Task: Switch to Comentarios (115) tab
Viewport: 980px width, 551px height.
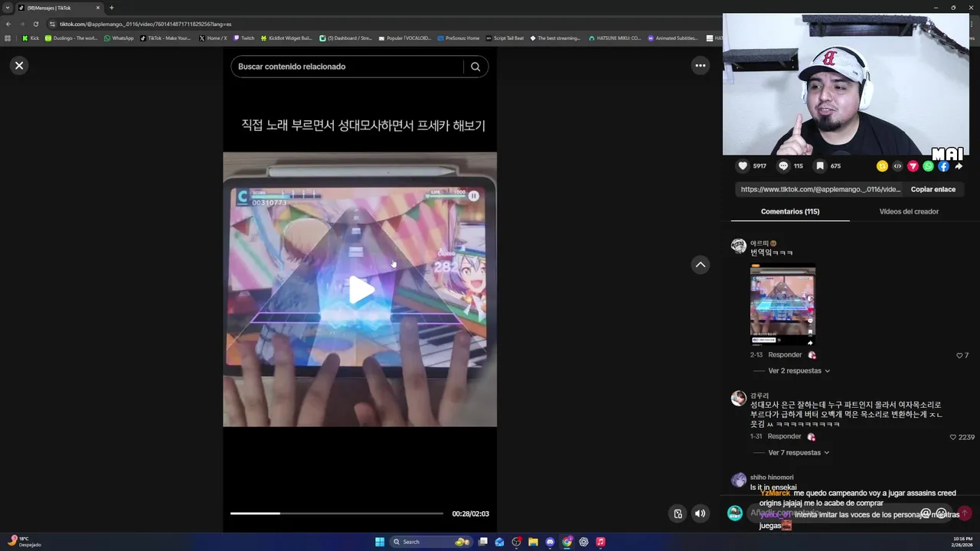Action: pos(790,211)
